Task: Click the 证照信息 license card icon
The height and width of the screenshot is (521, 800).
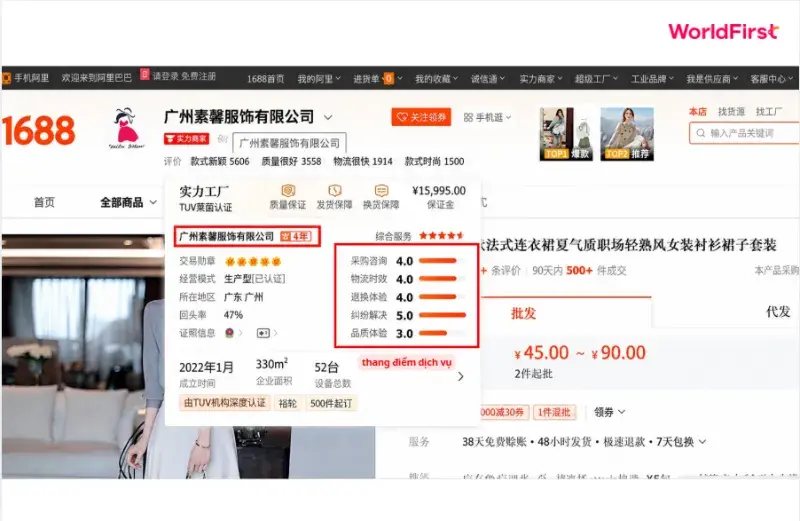Action: 263,333
